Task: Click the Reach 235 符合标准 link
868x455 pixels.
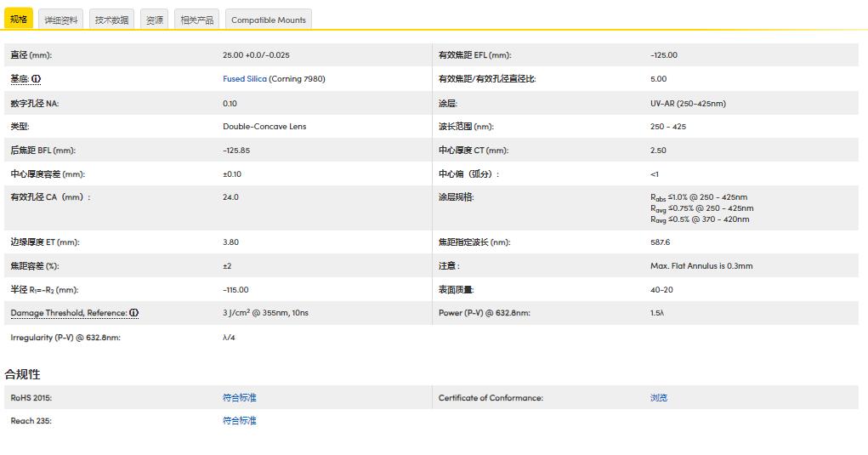Action: coord(240,421)
